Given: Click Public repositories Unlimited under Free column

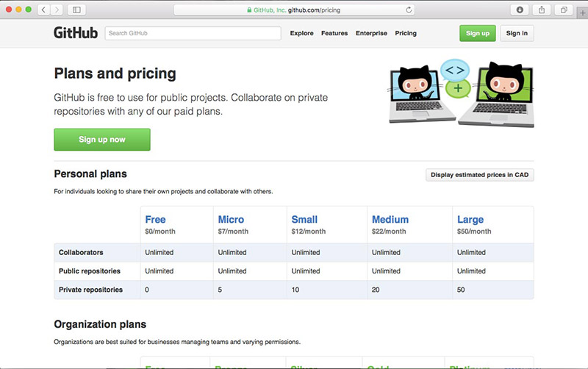Looking at the screenshot, I should [x=159, y=271].
